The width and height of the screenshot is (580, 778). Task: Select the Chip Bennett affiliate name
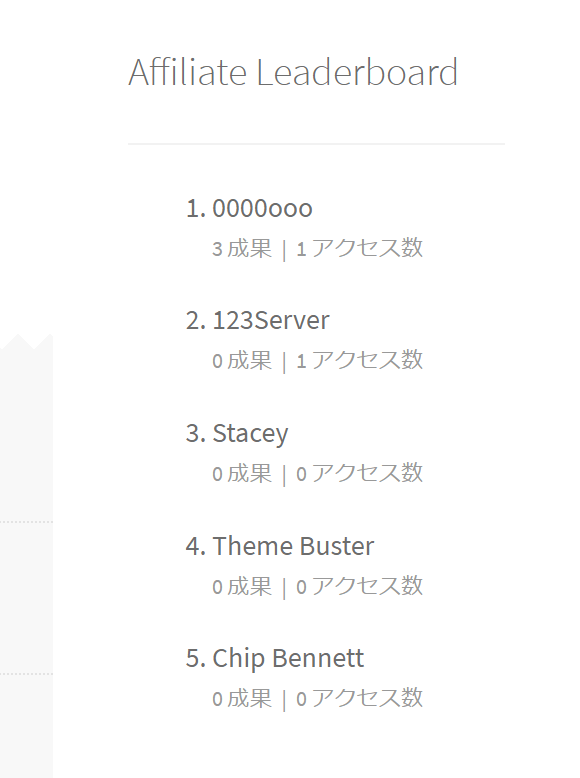click(x=288, y=658)
